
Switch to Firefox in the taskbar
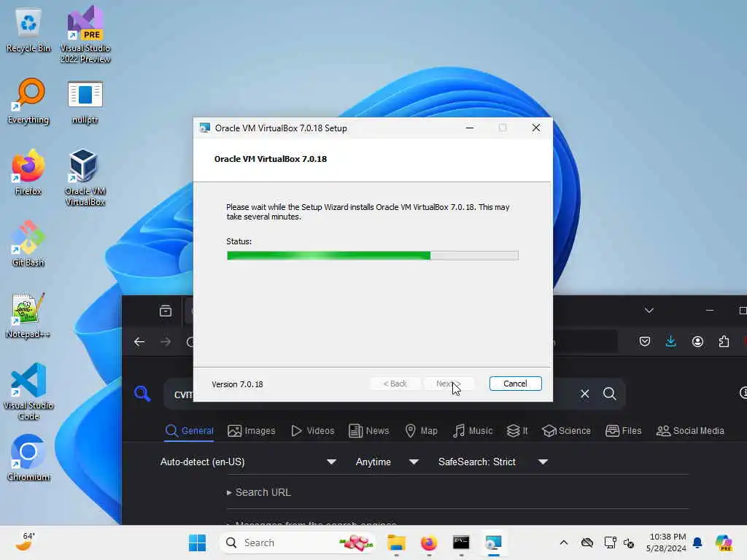coord(429,542)
